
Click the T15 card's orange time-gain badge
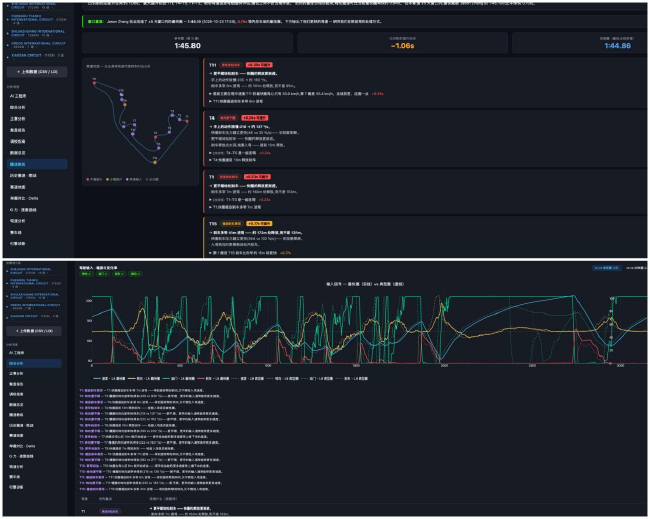click(259, 224)
